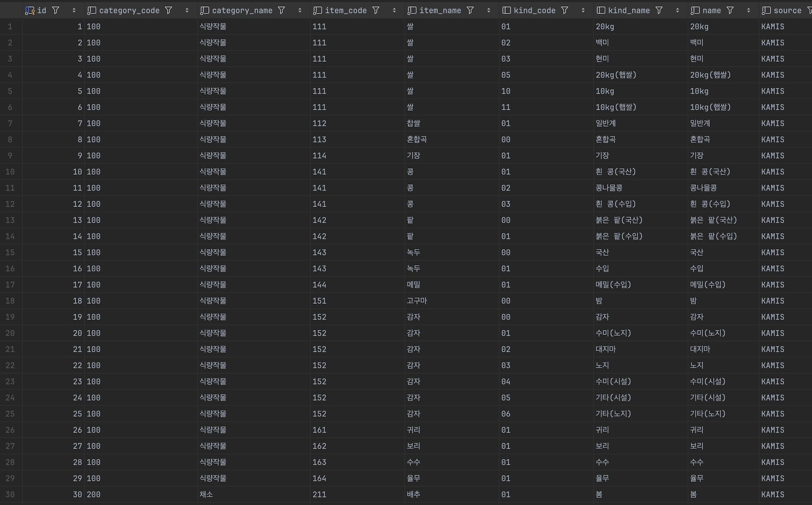
Task: Select the source column header label
Action: tap(787, 11)
